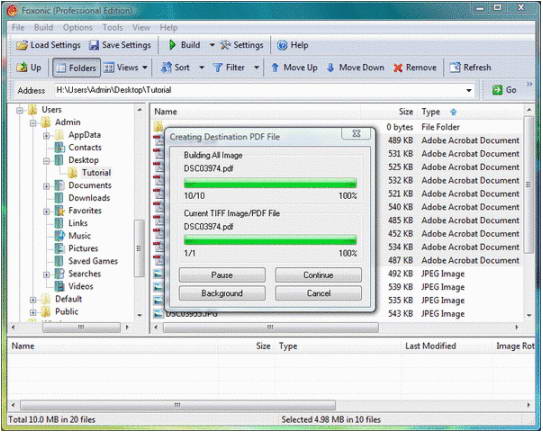Open the Sort dropdown arrow
The width and height of the screenshot is (543, 433).
(x=202, y=68)
